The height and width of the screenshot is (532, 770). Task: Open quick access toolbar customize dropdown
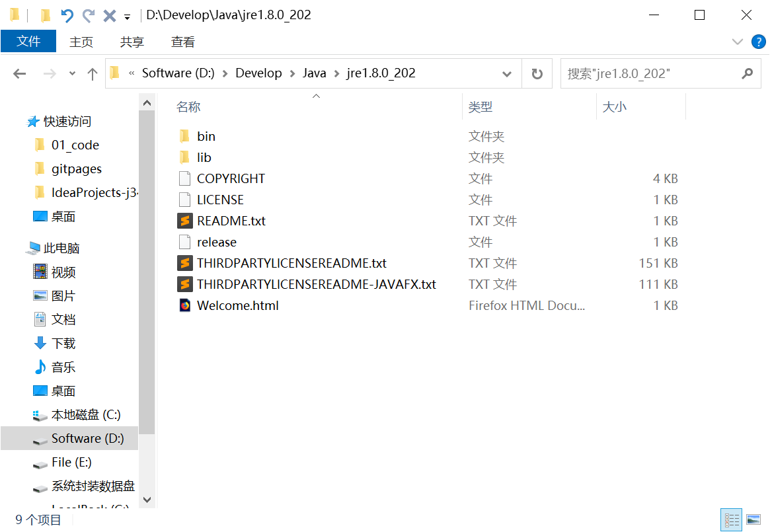coord(127,16)
